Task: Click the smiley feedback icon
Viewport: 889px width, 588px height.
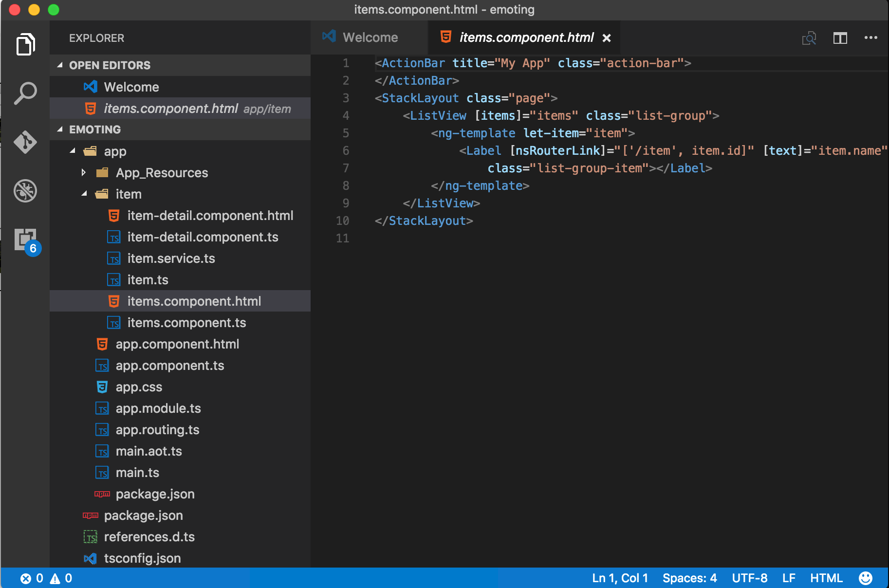Action: (x=865, y=578)
